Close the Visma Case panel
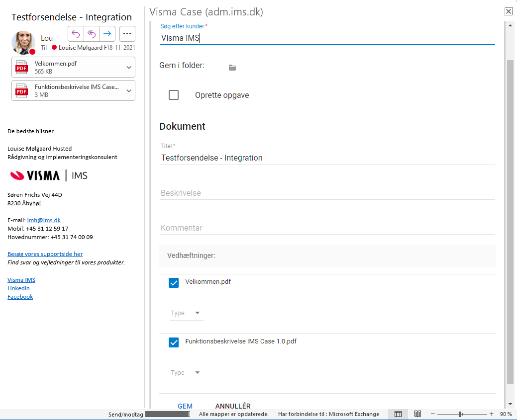 point(509,11)
